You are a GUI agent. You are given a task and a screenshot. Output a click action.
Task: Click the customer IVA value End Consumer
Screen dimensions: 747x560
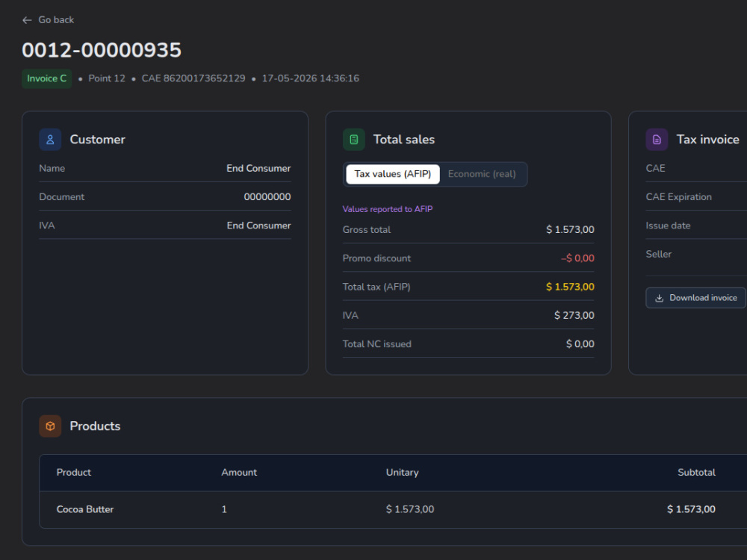258,225
